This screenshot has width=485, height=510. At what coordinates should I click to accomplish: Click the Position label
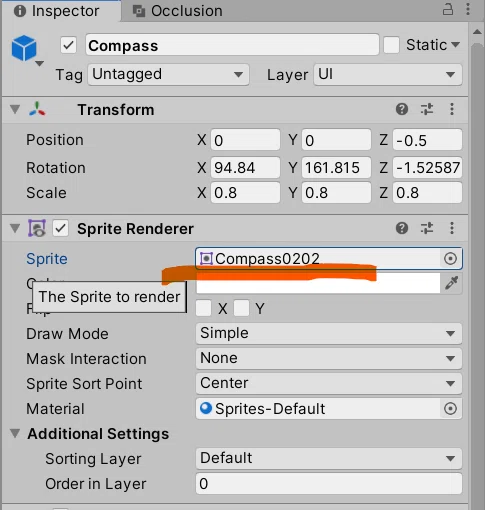[55, 140]
